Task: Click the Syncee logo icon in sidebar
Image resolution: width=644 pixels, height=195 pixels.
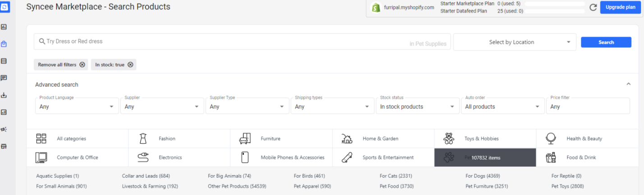Action: pos(4,8)
